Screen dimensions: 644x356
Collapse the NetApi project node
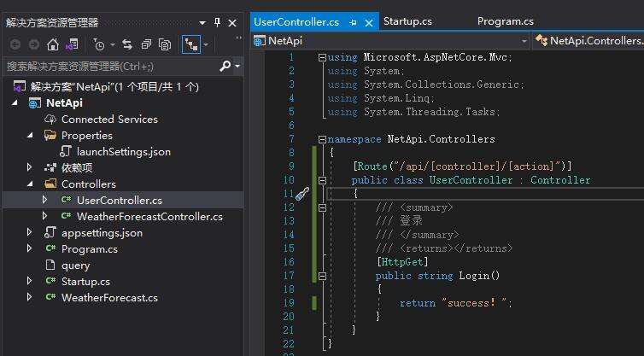pos(15,102)
